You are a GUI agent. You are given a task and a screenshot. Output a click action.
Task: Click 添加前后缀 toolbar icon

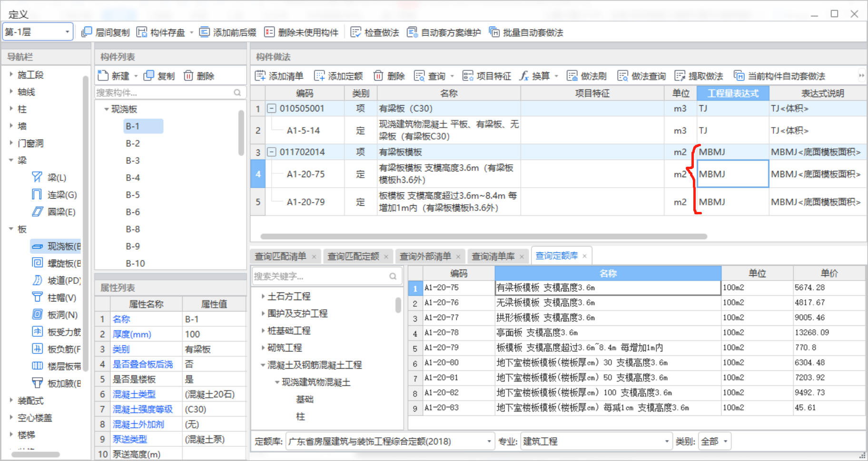(x=204, y=32)
